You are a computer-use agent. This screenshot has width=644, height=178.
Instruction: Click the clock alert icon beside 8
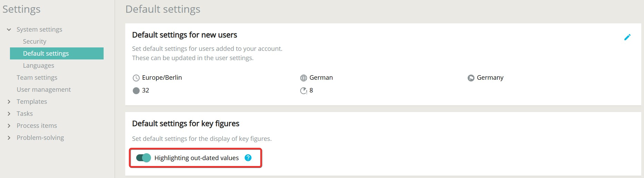coord(303,91)
